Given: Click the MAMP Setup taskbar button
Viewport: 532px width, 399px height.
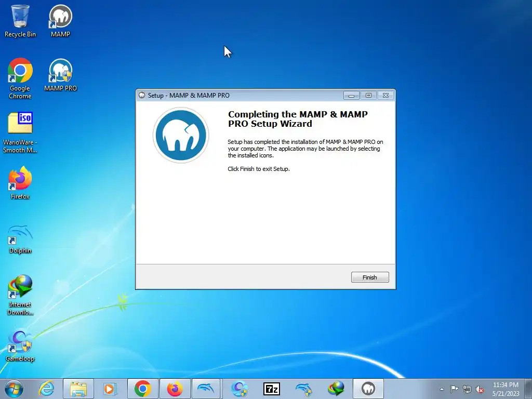Looking at the screenshot, I should (x=368, y=389).
